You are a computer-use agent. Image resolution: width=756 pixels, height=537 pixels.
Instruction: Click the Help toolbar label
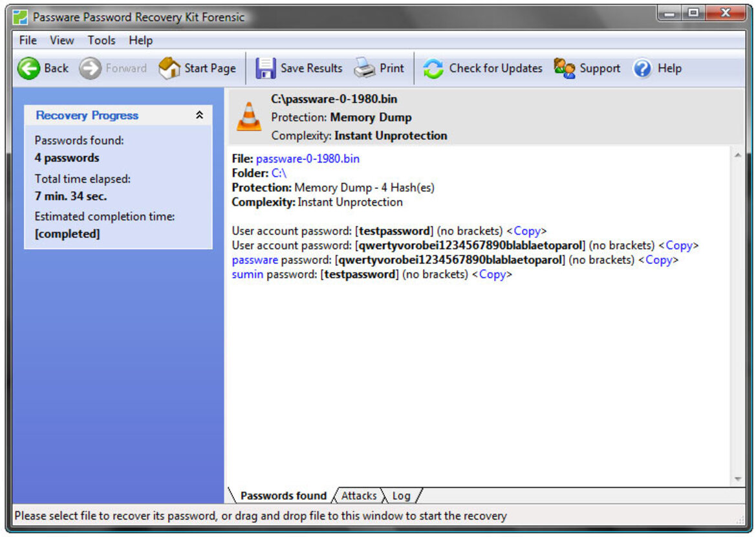tap(670, 69)
